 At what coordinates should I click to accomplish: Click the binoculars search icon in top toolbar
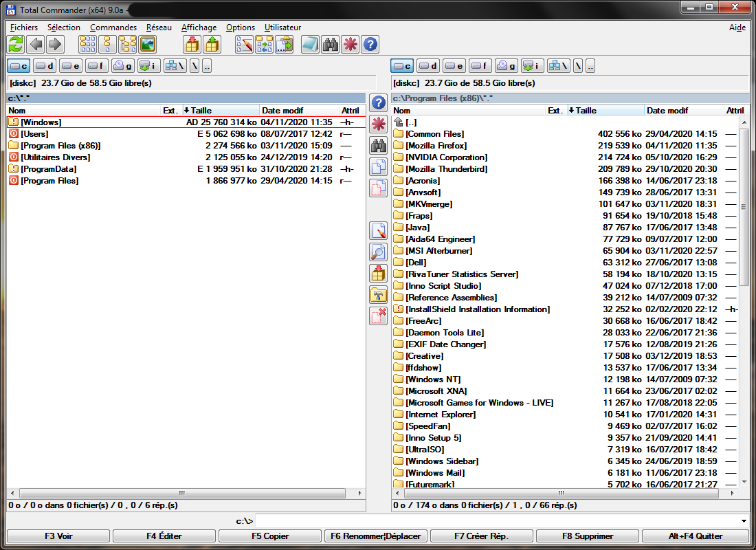(331, 45)
